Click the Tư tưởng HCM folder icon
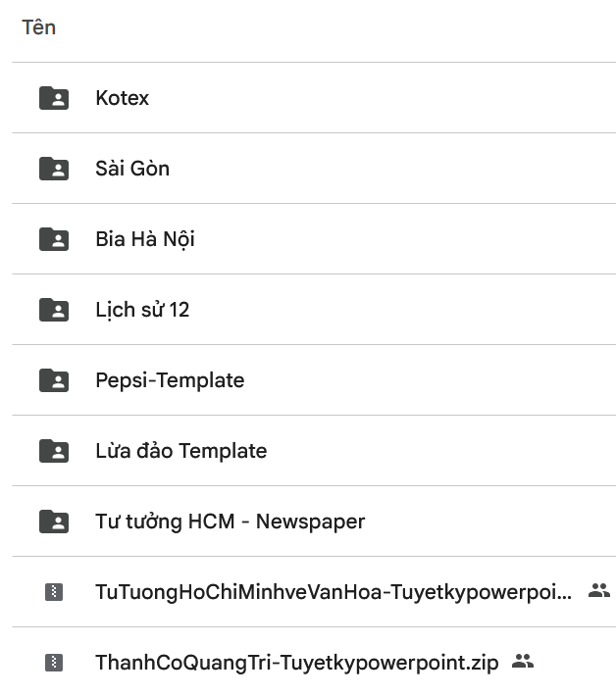 pyautogui.click(x=54, y=522)
